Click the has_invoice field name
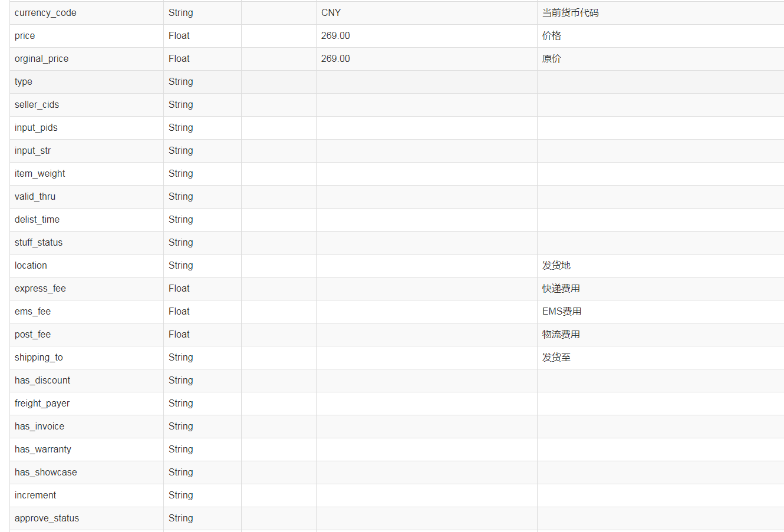 (39, 427)
